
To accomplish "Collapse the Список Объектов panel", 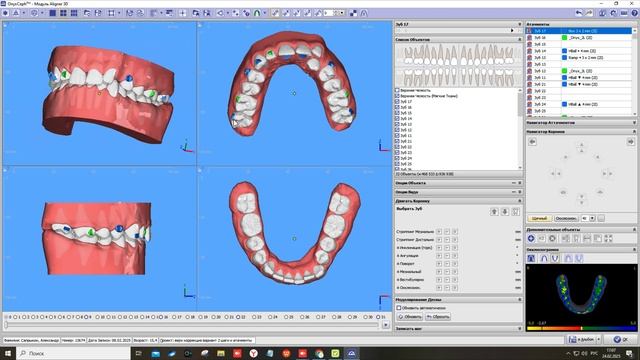I will (520, 40).
